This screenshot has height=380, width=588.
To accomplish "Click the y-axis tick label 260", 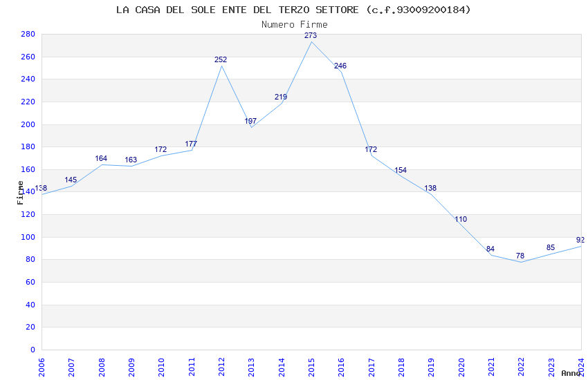I will [28, 57].
